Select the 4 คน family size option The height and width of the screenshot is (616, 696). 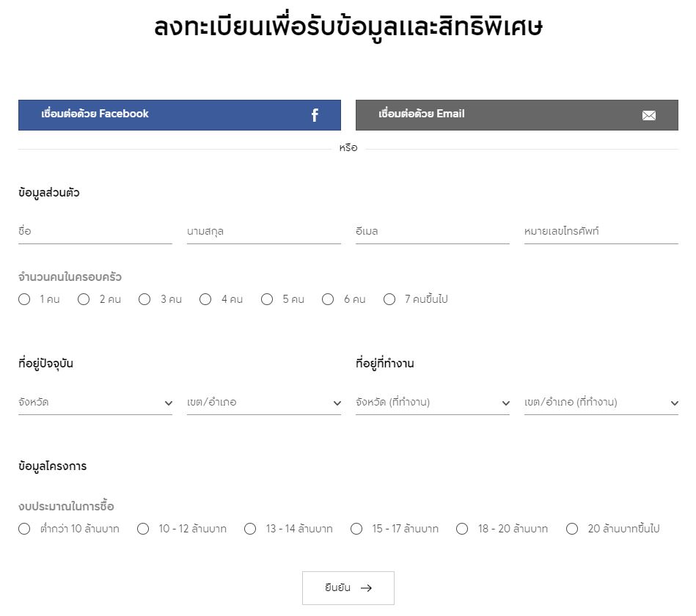tap(205, 299)
